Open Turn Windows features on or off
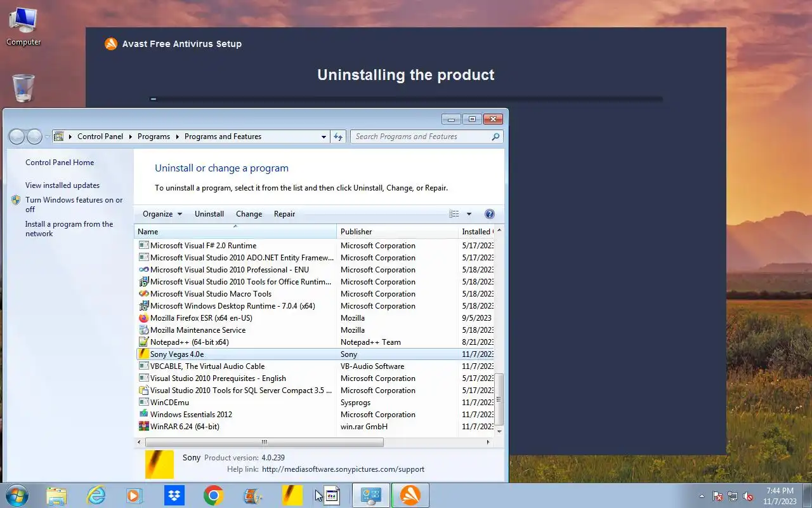Viewport: 812px width, 508px height. [x=74, y=204]
